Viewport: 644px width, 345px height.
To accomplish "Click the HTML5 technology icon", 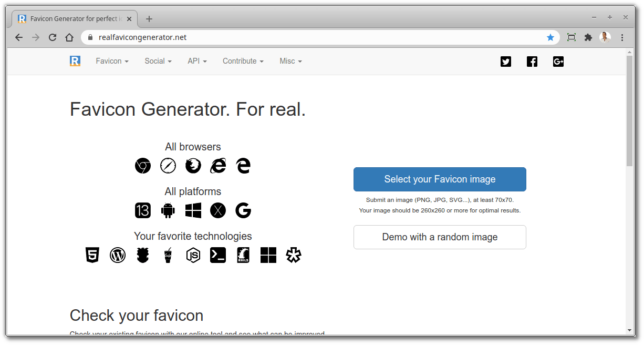I will click(x=92, y=255).
